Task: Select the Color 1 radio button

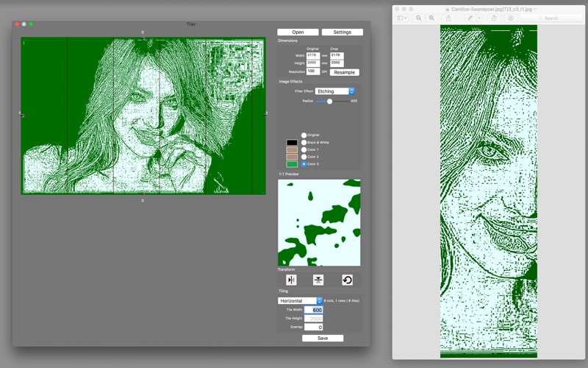Action: 304,149
